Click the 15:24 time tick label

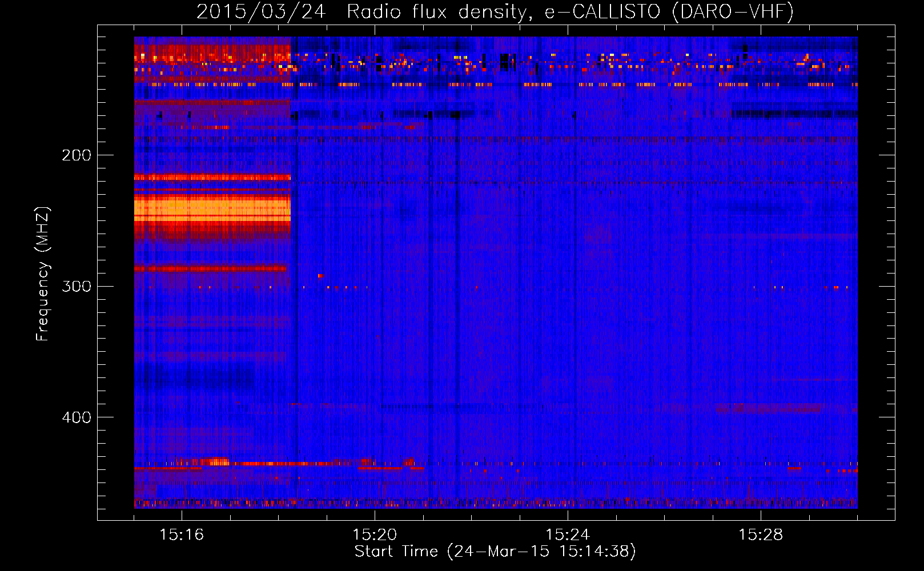point(568,535)
